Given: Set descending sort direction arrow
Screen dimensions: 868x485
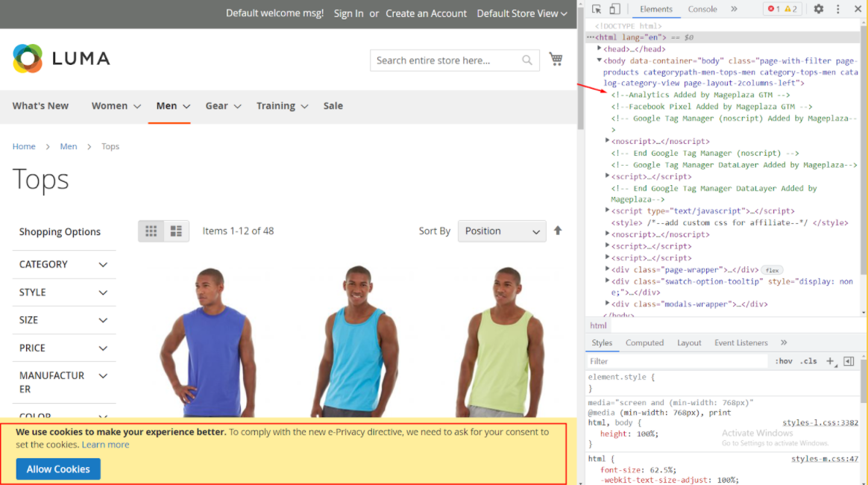Looking at the screenshot, I should (x=558, y=231).
